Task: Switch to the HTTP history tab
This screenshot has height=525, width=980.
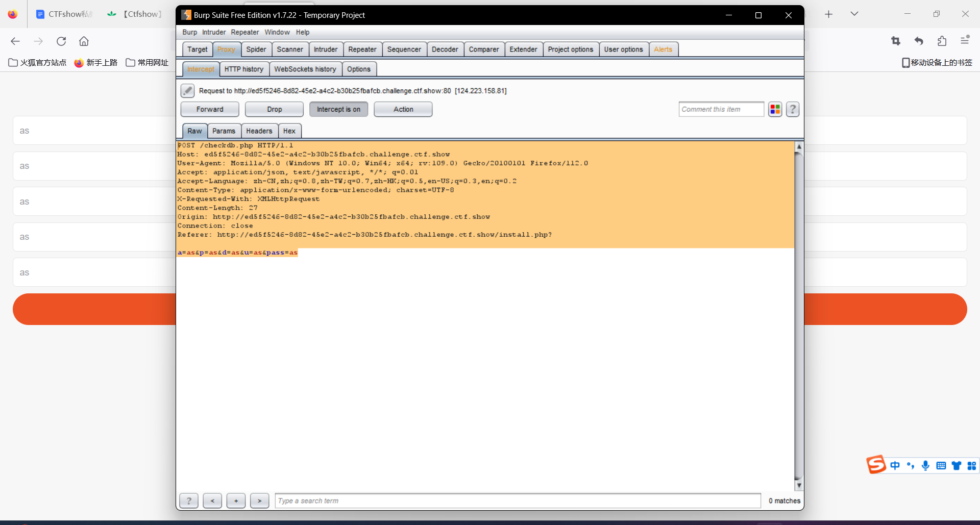Action: pyautogui.click(x=244, y=69)
